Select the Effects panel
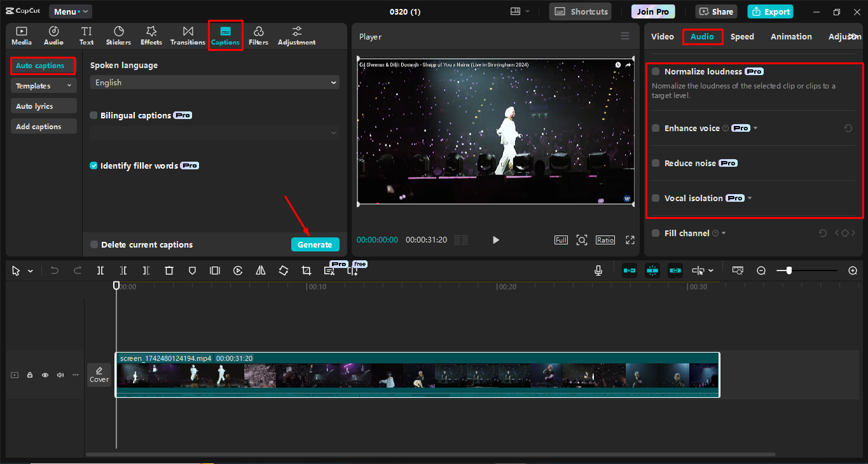868x464 pixels. pos(151,35)
